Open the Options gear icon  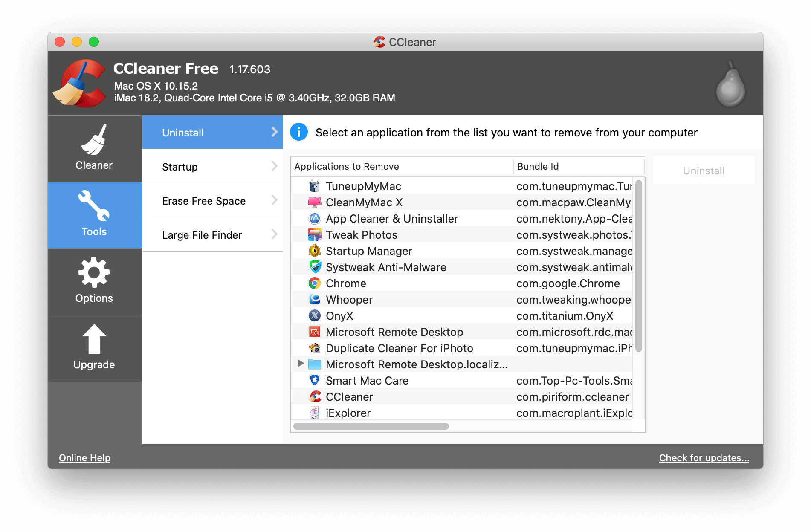[x=94, y=272]
